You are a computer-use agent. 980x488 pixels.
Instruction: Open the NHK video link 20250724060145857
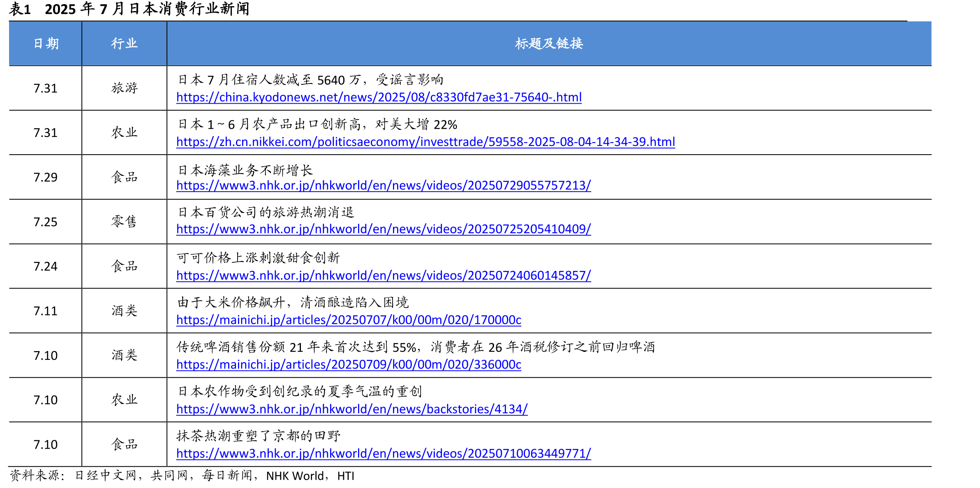384,275
